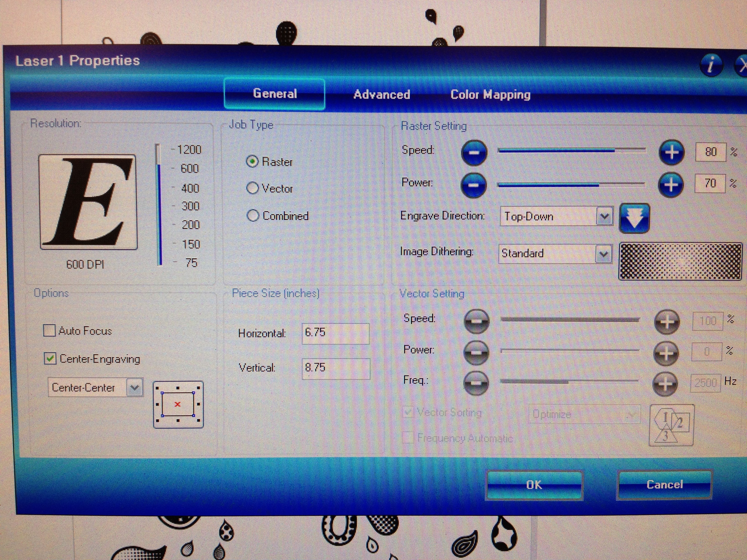The height and width of the screenshot is (560, 747).
Task: Select 300 on the resolution scale
Action: [x=190, y=206]
